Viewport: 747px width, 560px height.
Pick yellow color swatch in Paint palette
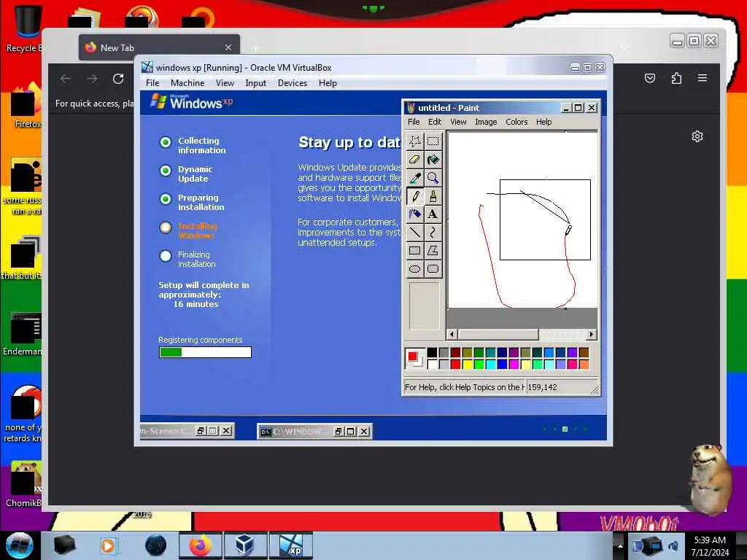click(x=468, y=365)
